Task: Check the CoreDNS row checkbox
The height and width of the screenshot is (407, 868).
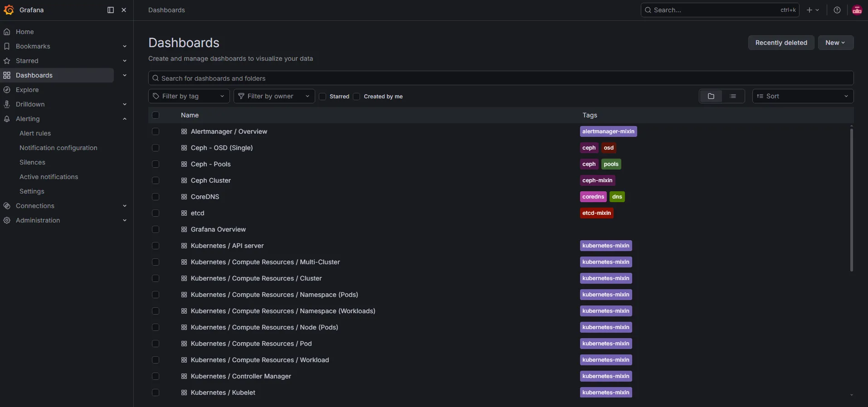Action: click(x=156, y=197)
